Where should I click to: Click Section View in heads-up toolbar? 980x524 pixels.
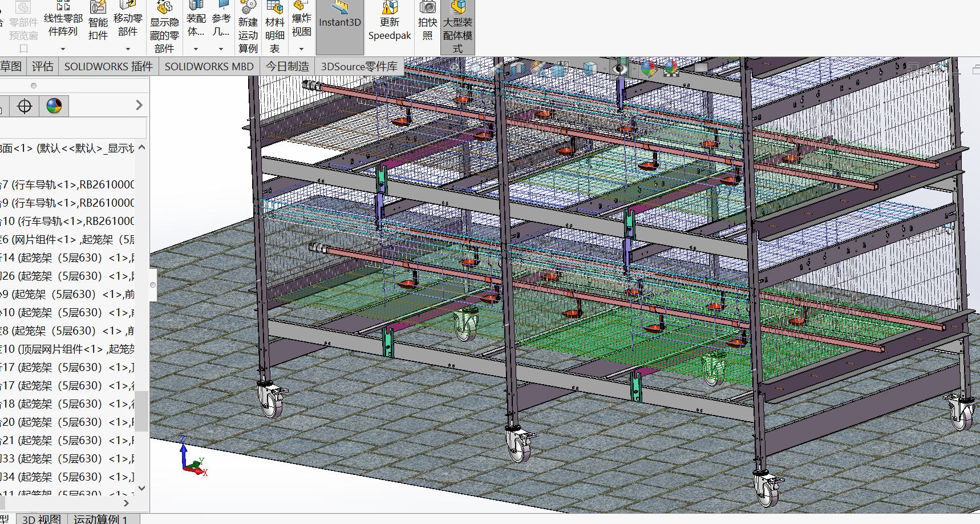click(517, 68)
